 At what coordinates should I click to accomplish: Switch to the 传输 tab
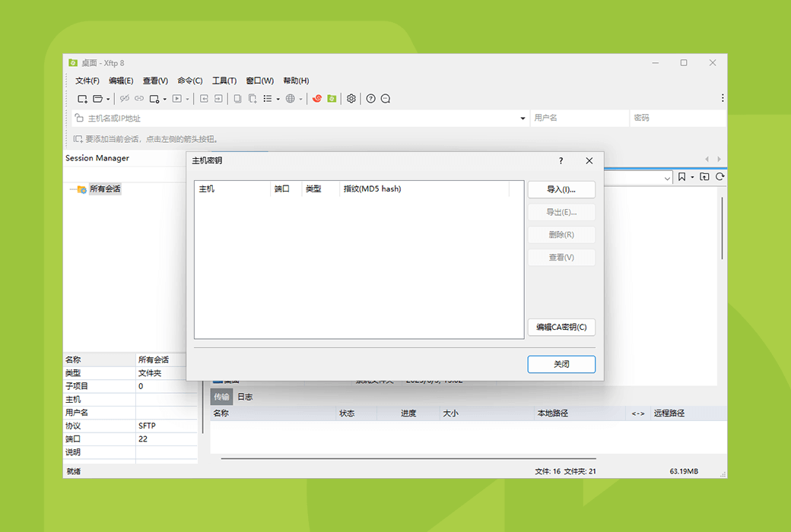click(x=221, y=397)
